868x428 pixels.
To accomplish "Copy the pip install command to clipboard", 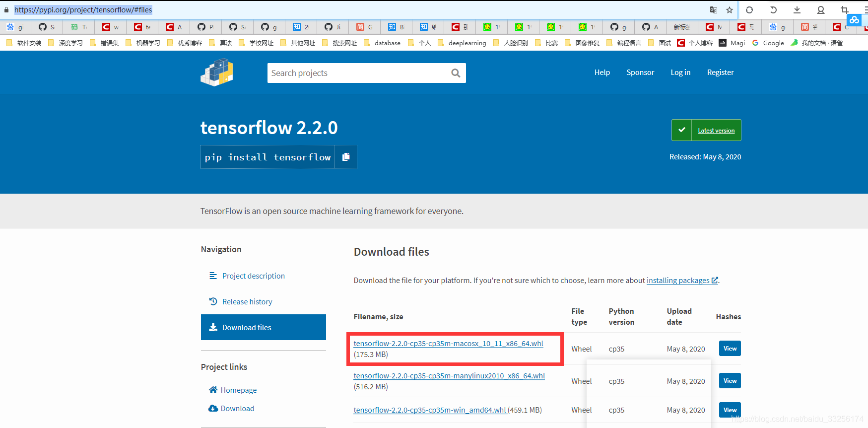I will pyautogui.click(x=346, y=157).
